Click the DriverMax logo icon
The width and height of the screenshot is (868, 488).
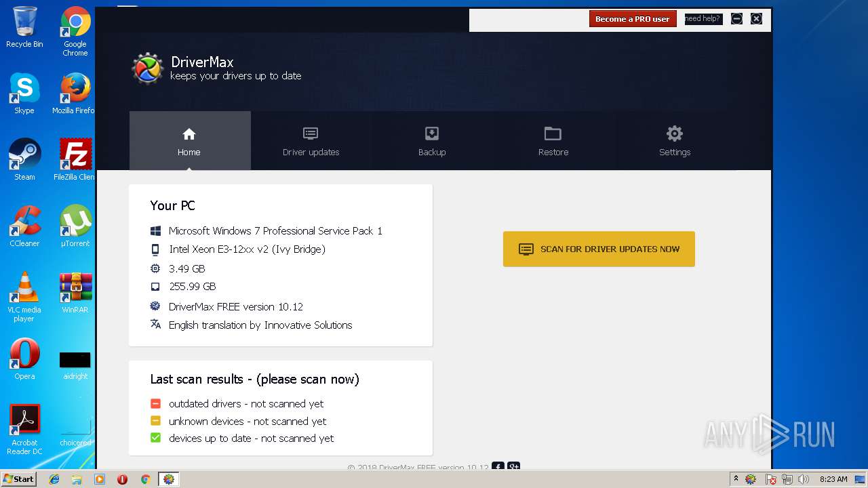pos(147,68)
